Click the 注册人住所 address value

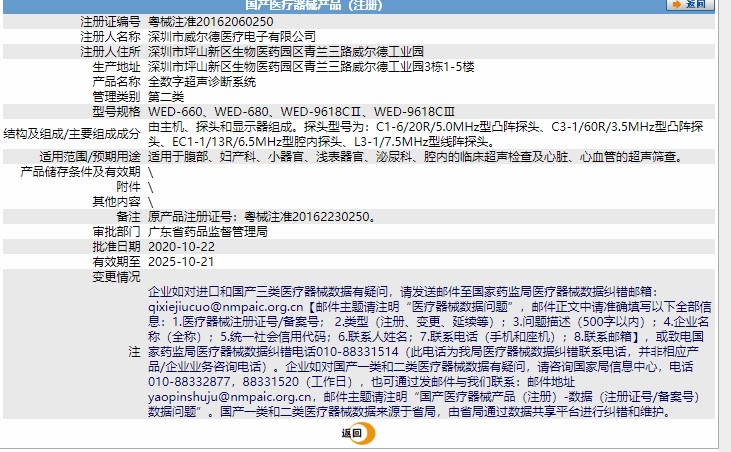coord(286,52)
